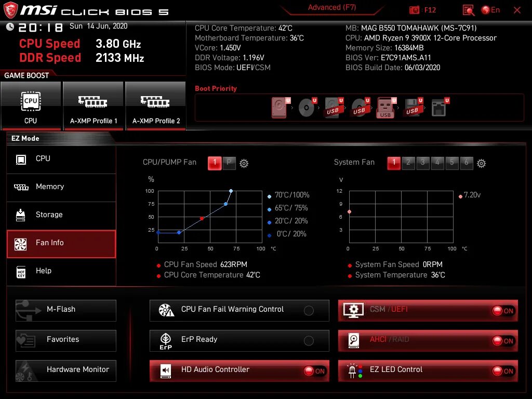Select the optical disc boot priority icon
The image size is (532, 399).
pyautogui.click(x=308, y=108)
